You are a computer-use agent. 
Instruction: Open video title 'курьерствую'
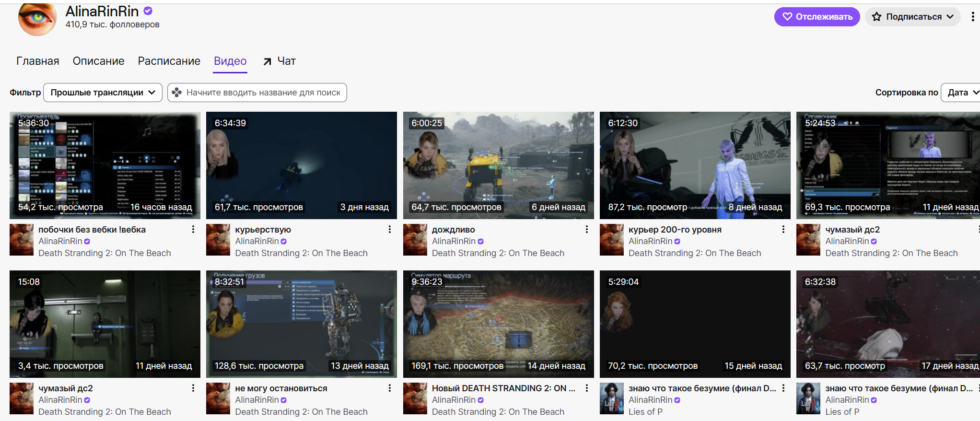point(263,230)
